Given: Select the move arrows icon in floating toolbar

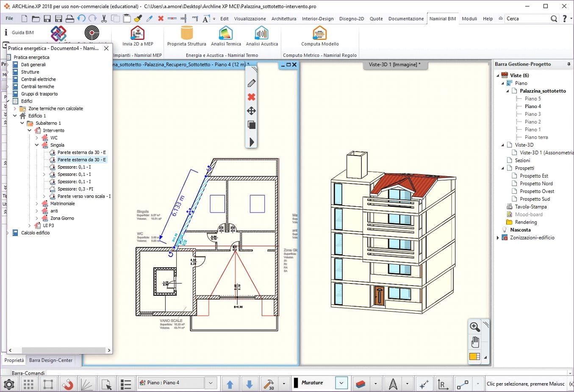Looking at the screenshot, I should (251, 111).
